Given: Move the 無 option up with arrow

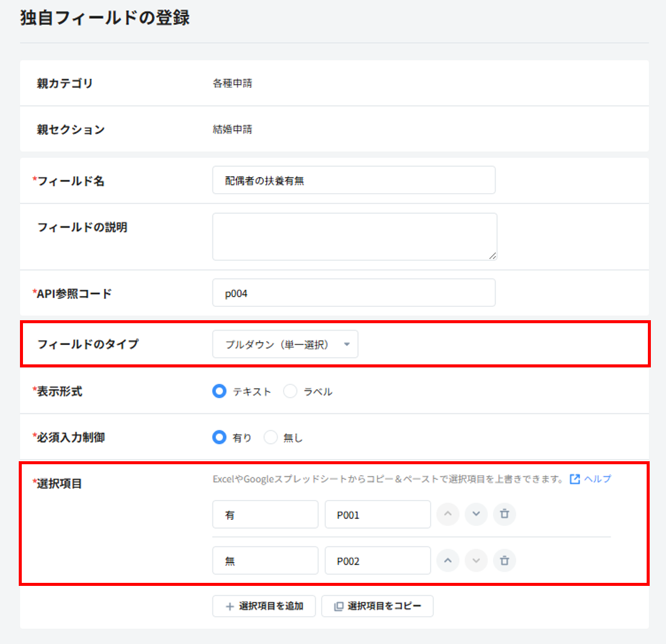Looking at the screenshot, I should click(x=448, y=560).
